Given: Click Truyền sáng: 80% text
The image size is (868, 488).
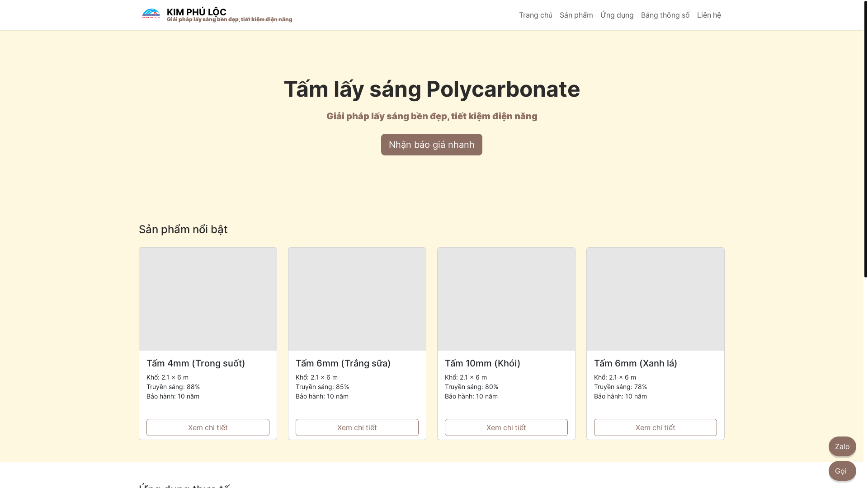Looking at the screenshot, I should coord(472,387).
